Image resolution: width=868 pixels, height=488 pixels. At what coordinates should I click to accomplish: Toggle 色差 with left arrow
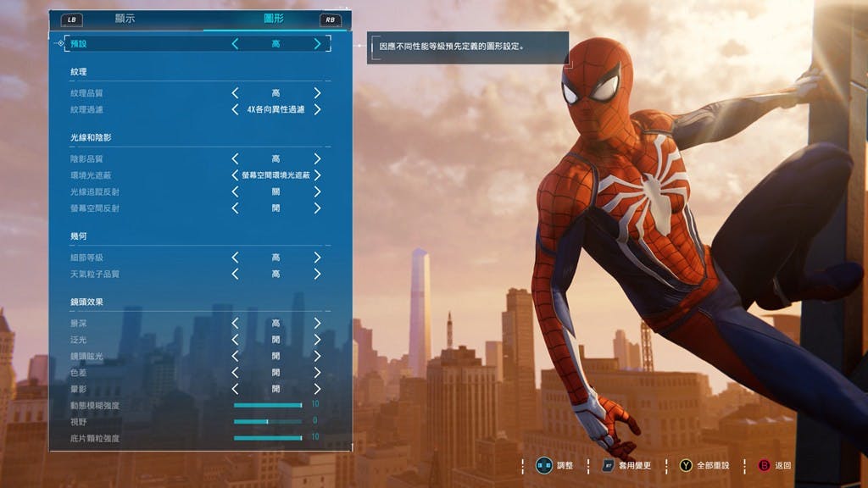click(x=236, y=373)
